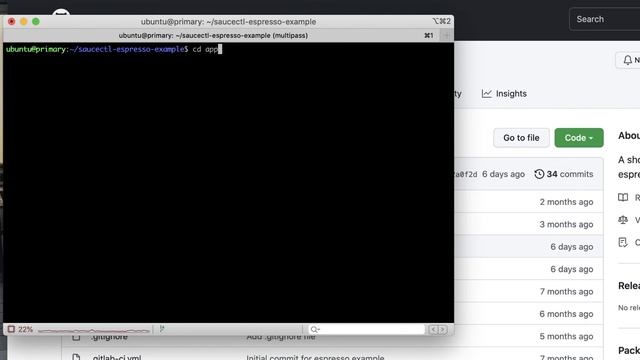640x360 pixels.
Task: Open the Insights tab on GitHub
Action: [x=504, y=93]
